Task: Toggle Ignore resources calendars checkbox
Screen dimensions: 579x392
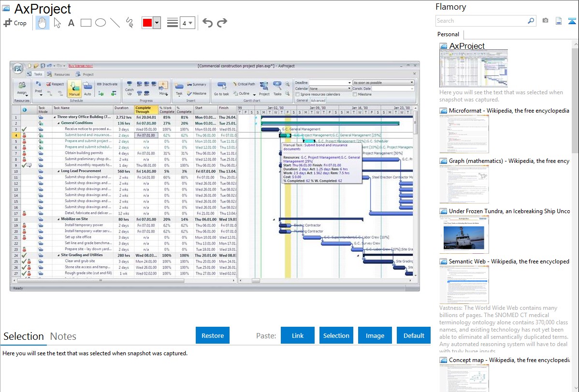Action: (x=298, y=94)
